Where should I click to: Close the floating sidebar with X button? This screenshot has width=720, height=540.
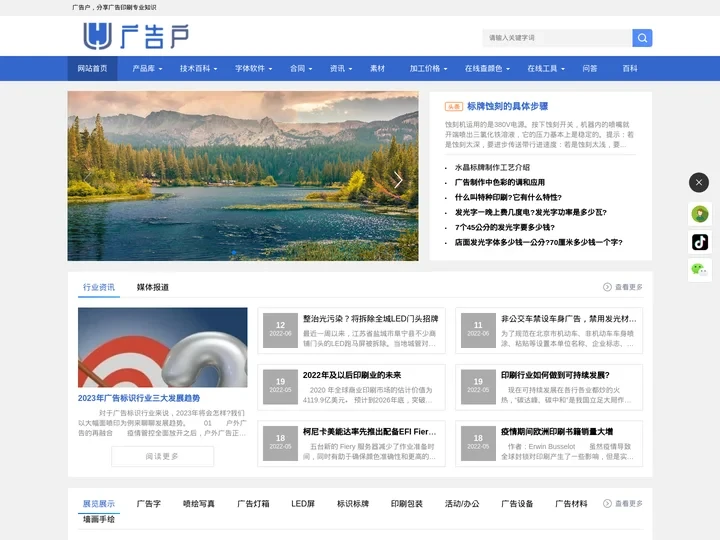[x=698, y=182]
